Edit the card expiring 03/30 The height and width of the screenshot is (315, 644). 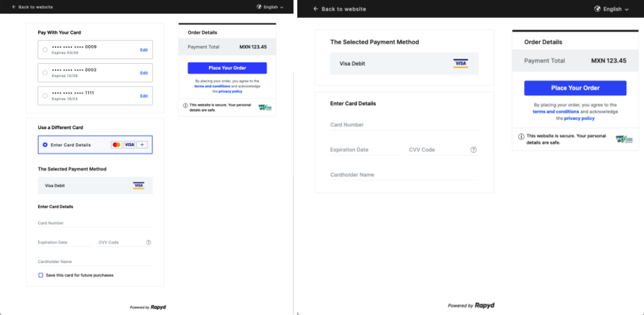coord(144,50)
